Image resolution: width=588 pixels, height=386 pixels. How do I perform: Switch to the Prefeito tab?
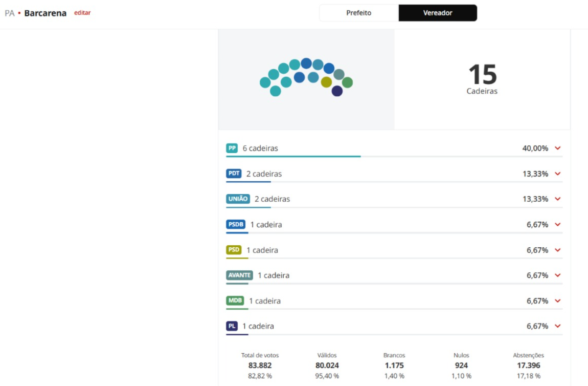click(x=359, y=13)
